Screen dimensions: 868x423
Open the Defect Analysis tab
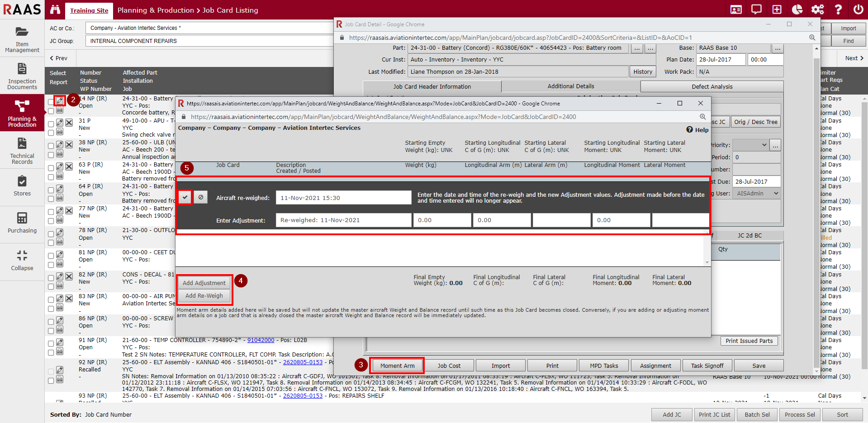(711, 86)
